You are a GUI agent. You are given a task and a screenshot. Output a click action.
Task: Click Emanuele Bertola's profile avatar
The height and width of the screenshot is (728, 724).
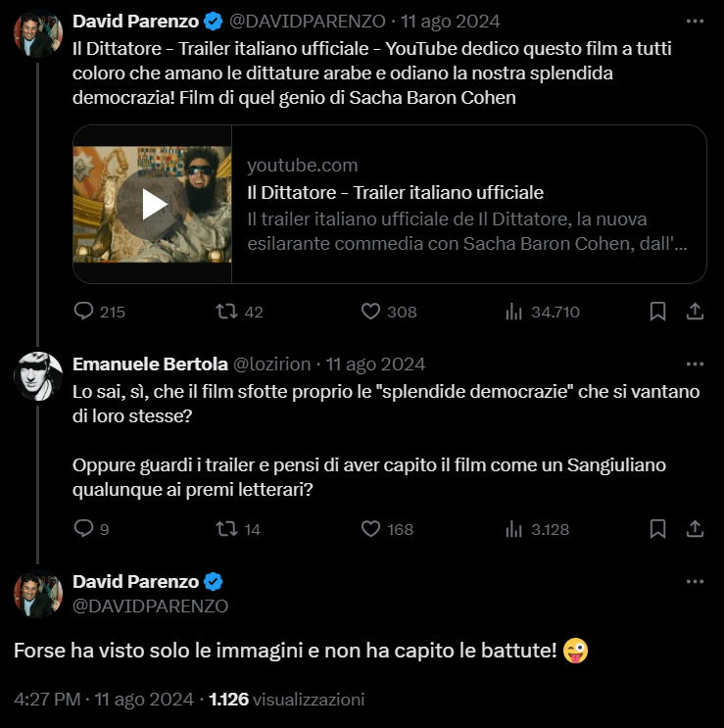(38, 376)
